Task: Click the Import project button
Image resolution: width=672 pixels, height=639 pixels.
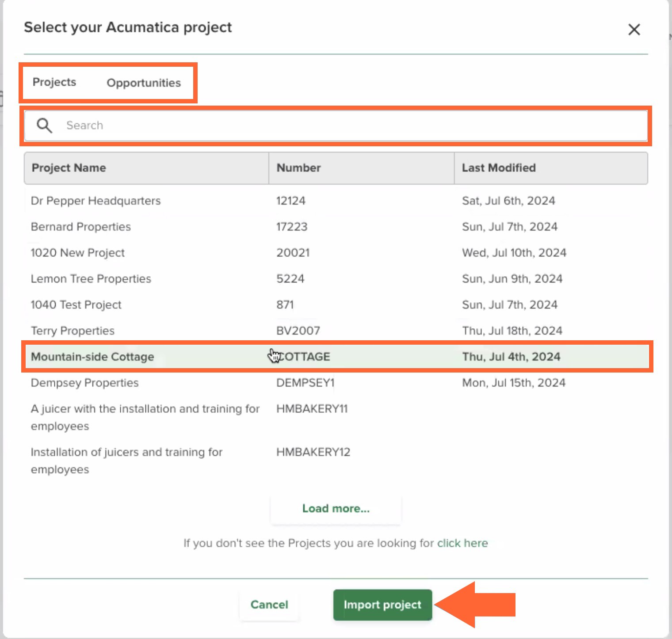Action: point(382,605)
